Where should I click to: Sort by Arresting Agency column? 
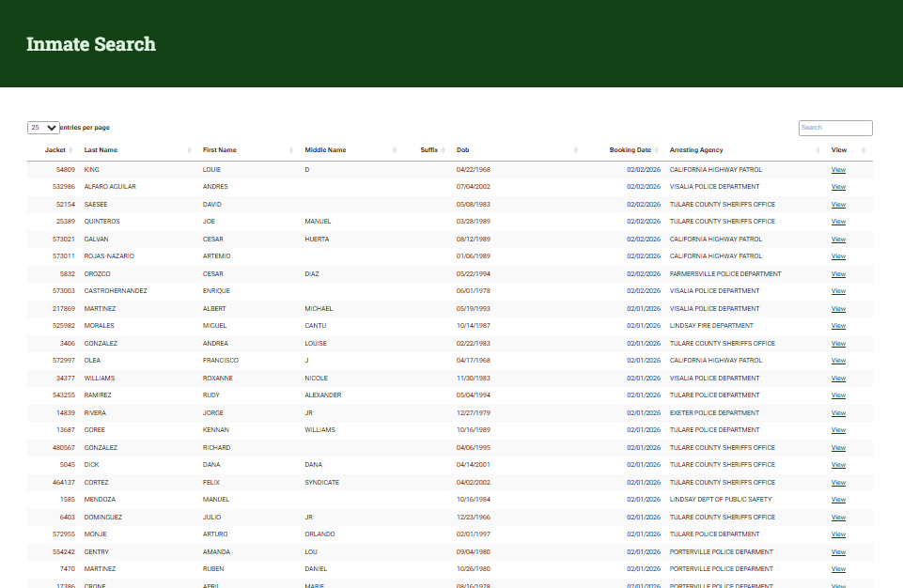(696, 150)
